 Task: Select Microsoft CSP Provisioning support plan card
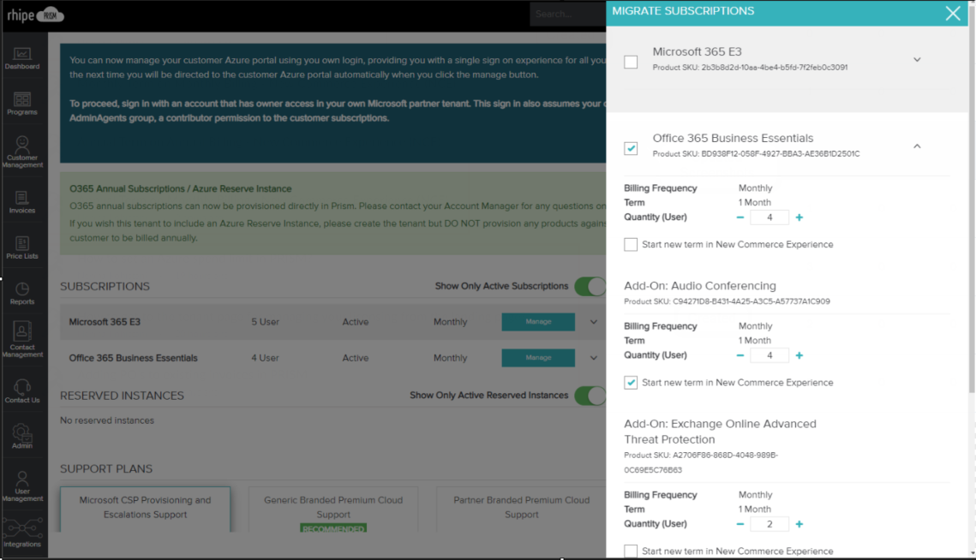pyautogui.click(x=145, y=509)
